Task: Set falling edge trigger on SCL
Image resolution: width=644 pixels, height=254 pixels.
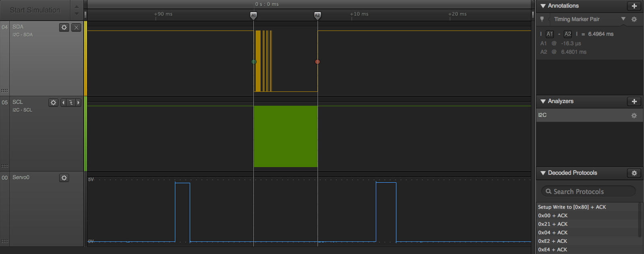Action: coord(71,102)
